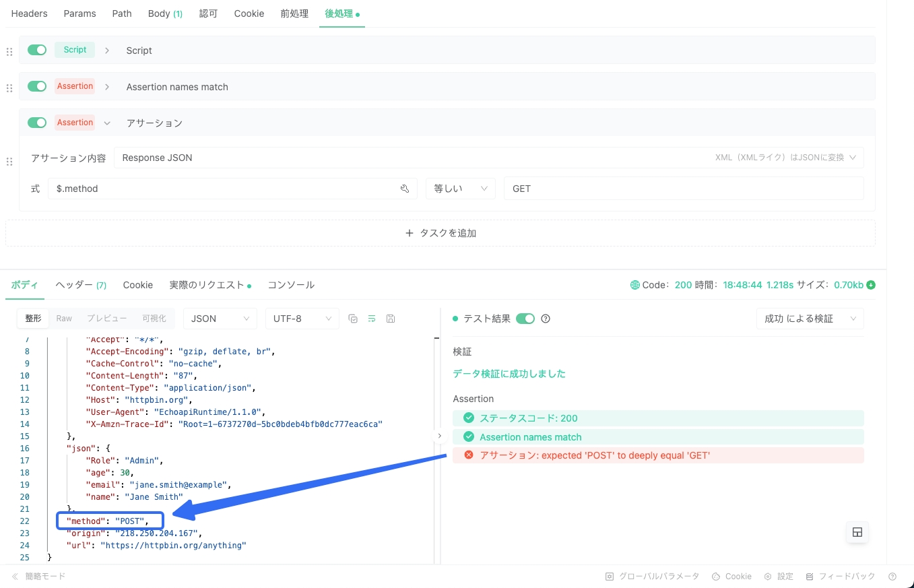
Task: Select the Raw view mode
Action: pos(64,319)
